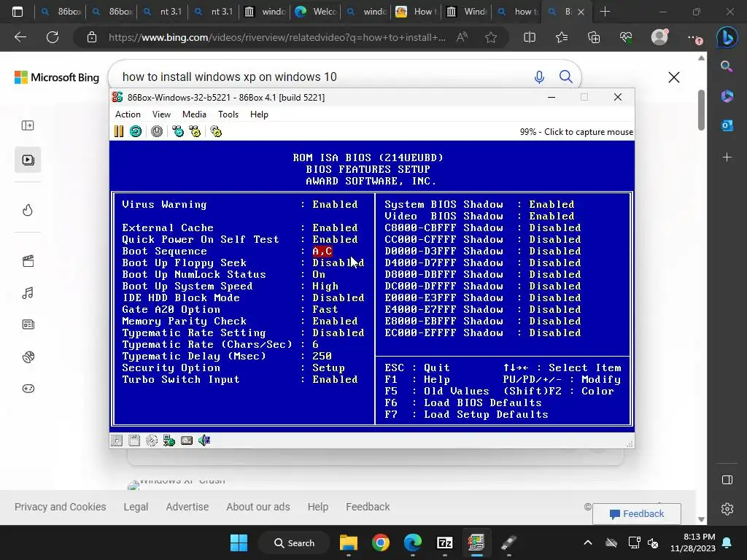Click the Edge address bar URL
The image size is (747, 560).
(x=277, y=37)
